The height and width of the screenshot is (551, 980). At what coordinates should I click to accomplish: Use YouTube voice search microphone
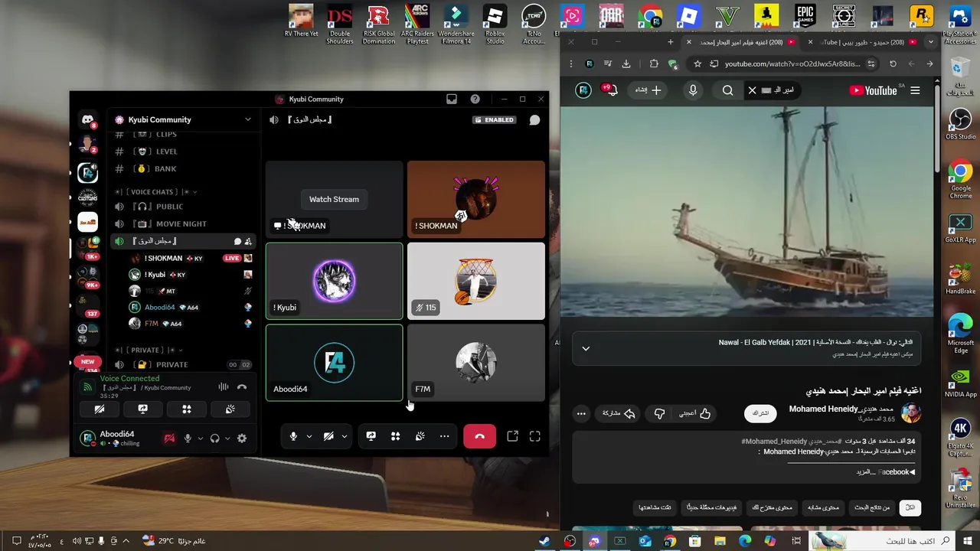pos(693,90)
